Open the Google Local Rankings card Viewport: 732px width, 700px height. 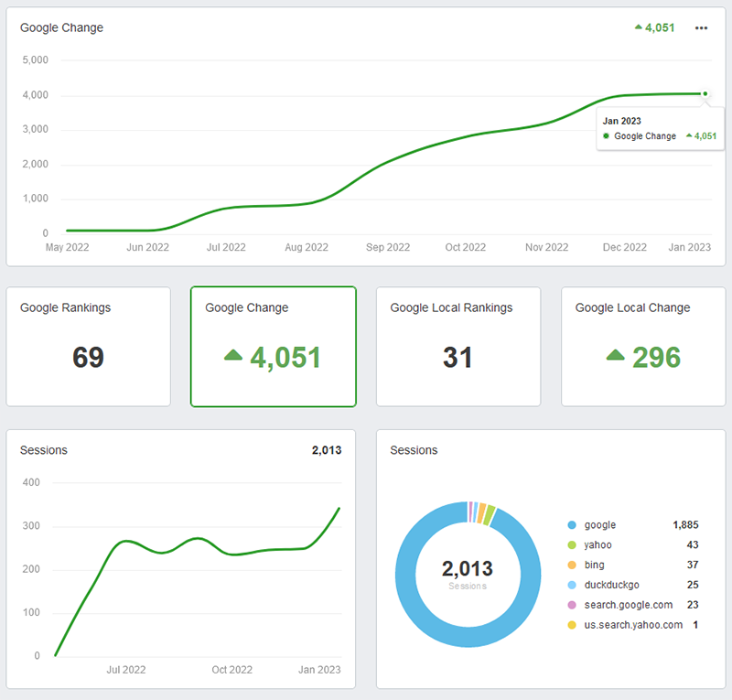coord(457,346)
